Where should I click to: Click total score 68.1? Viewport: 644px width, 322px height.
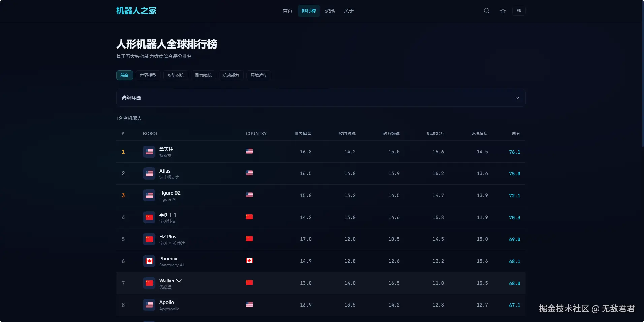click(x=515, y=261)
